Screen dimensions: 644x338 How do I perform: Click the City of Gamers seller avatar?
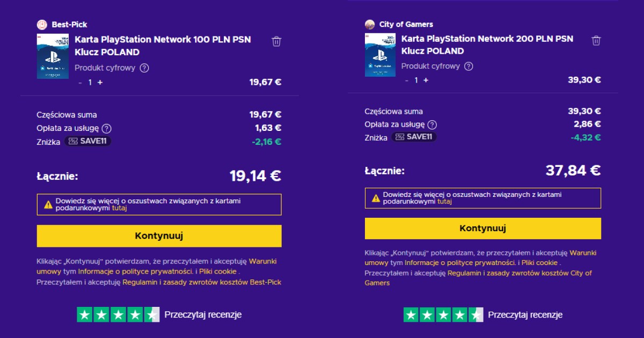[x=370, y=24]
